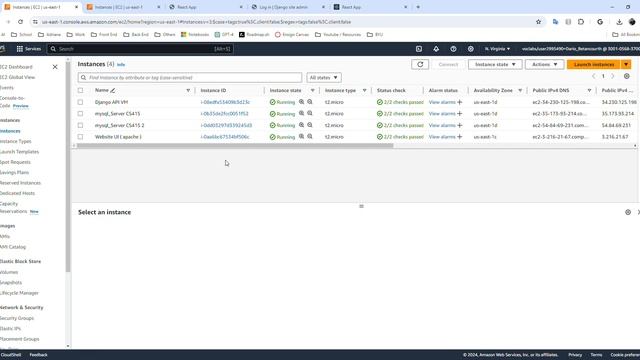Toggle select-all instances checkbox
This screenshot has height=360, width=640.
click(x=80, y=90)
